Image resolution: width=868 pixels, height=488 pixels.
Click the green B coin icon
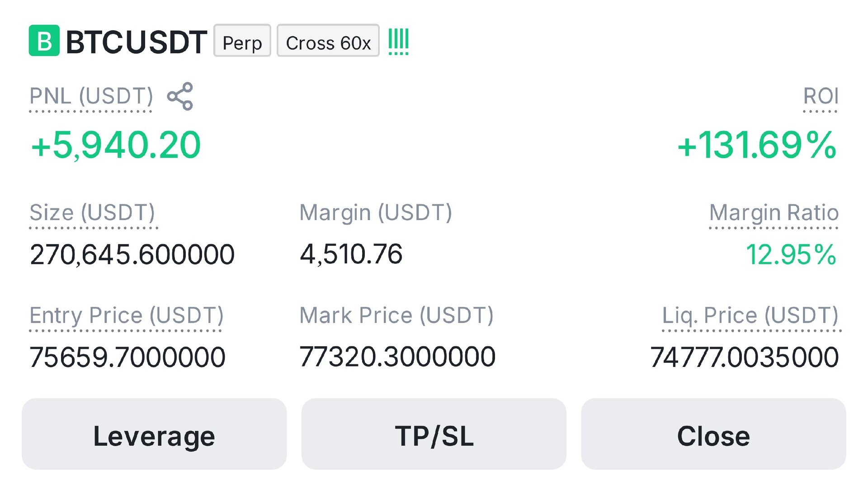[44, 41]
